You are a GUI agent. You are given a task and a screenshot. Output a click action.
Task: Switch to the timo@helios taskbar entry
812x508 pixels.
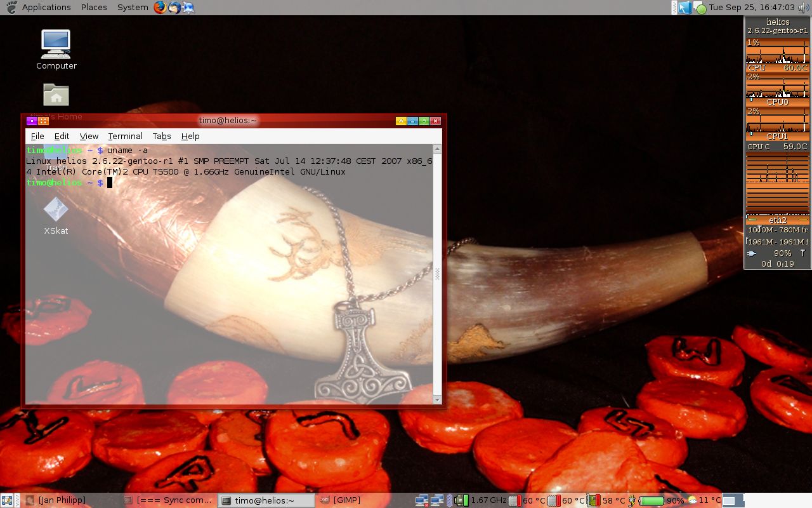[x=266, y=500]
